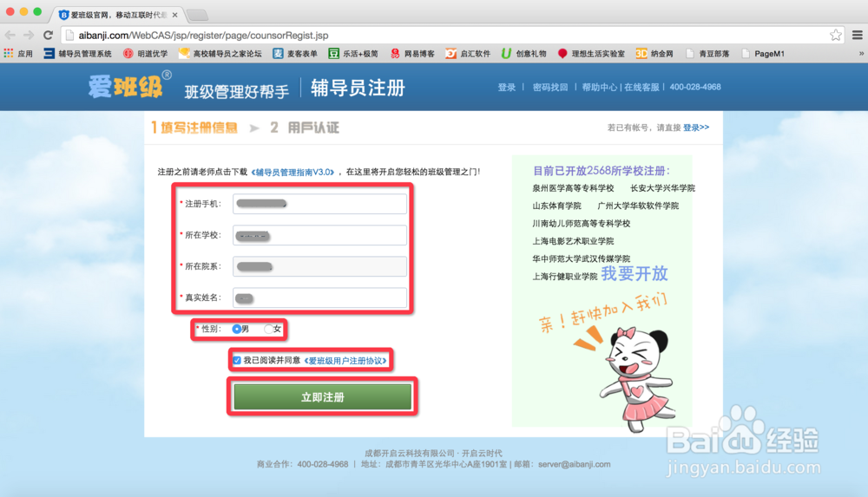Select the 爱班级官网 browser tab
Viewport: 868px width, 497px height.
click(x=118, y=15)
